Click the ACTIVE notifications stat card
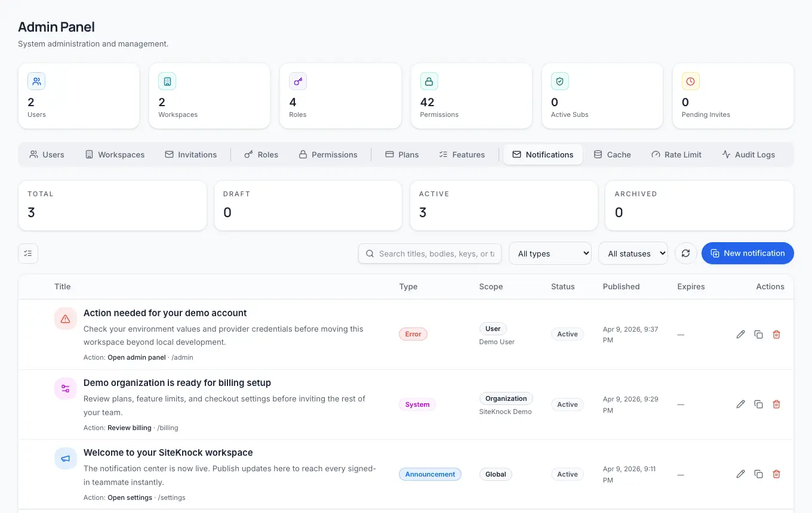 pyautogui.click(x=504, y=206)
